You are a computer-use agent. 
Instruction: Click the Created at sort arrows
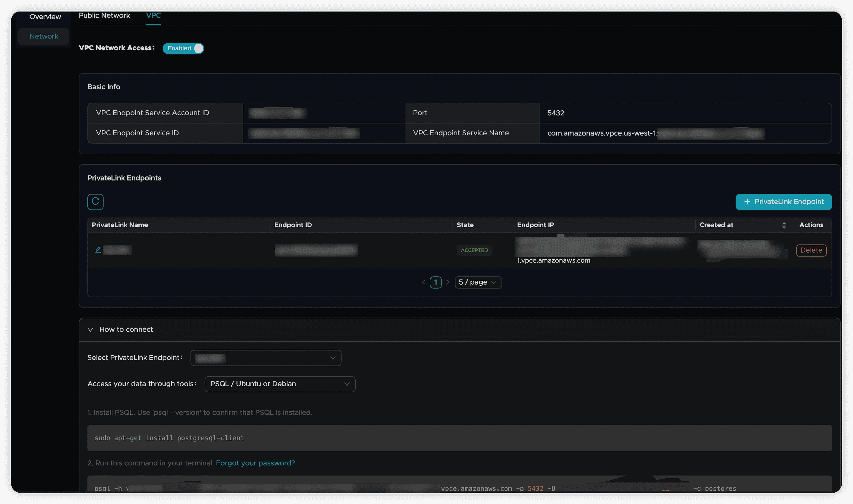[784, 225]
